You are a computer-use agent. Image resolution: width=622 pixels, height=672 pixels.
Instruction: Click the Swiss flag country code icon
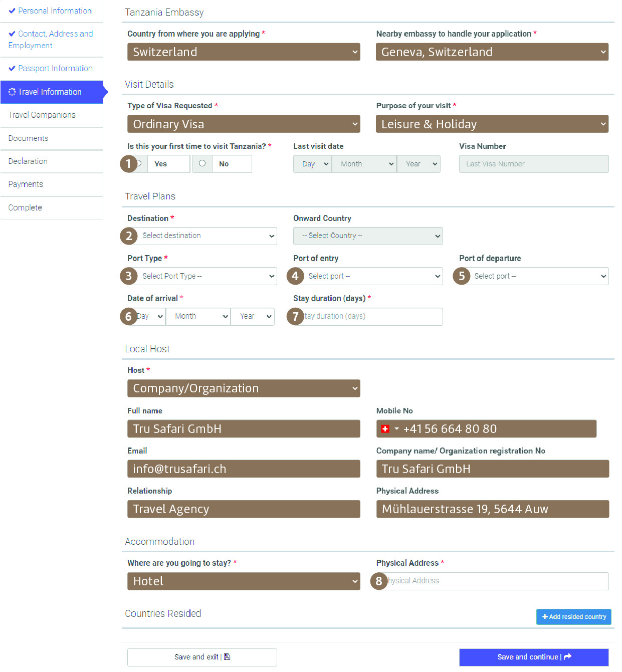[385, 429]
